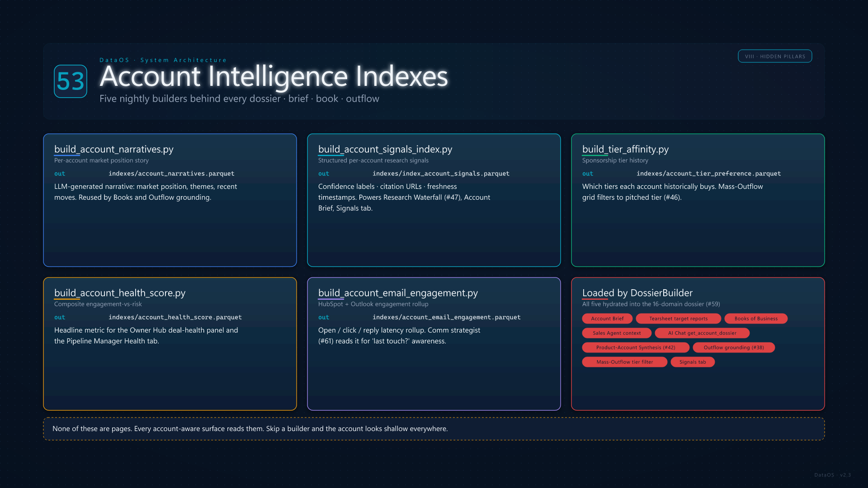Open the build_account_health_score.py card title

[120, 293]
